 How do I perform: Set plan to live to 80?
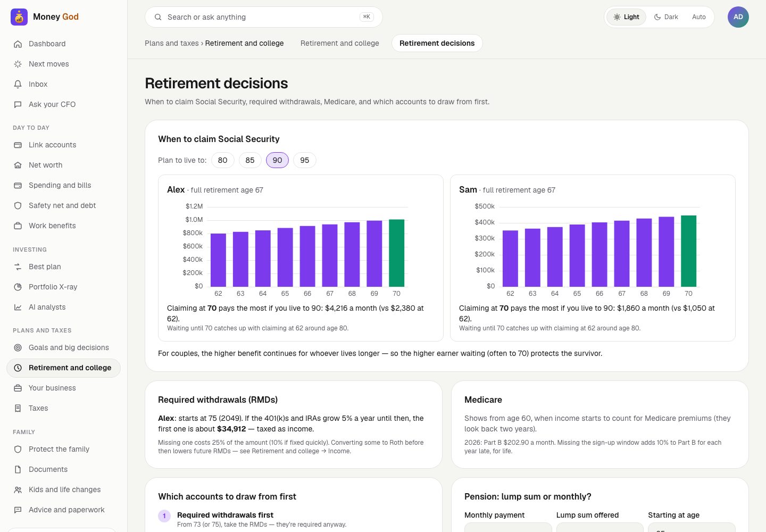223,160
